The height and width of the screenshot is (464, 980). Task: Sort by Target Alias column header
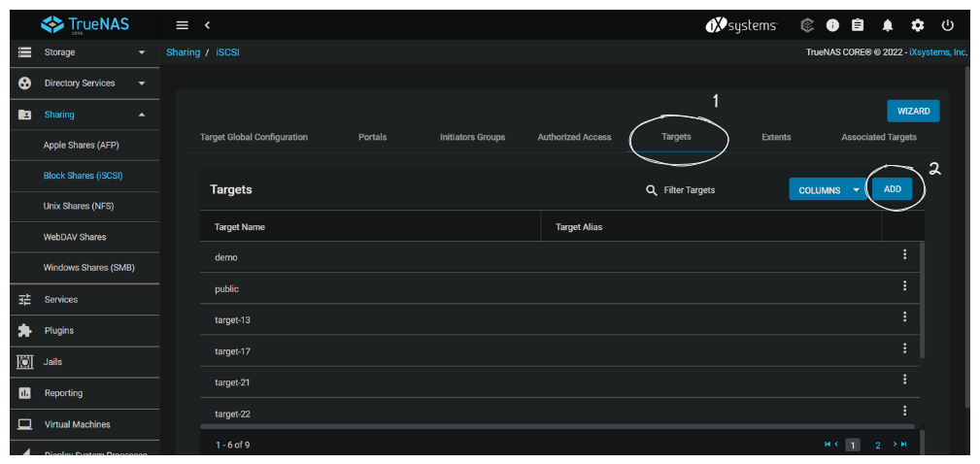tap(579, 227)
